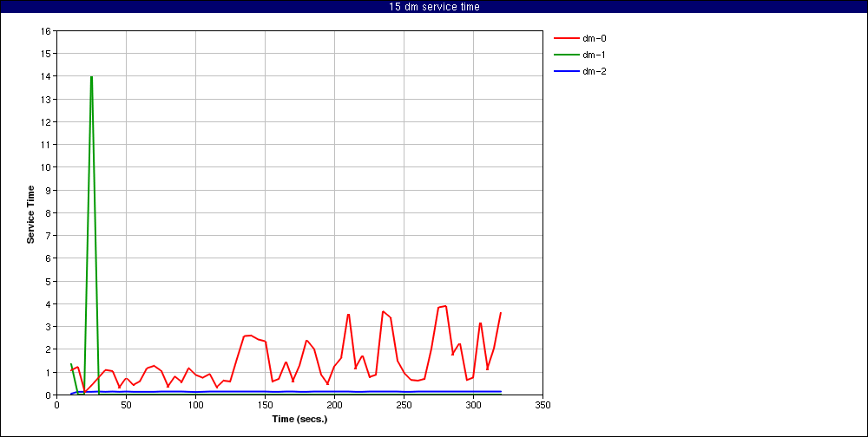Click the 'Time (secs.)' x-axis label
The image size is (868, 437).
(x=299, y=419)
